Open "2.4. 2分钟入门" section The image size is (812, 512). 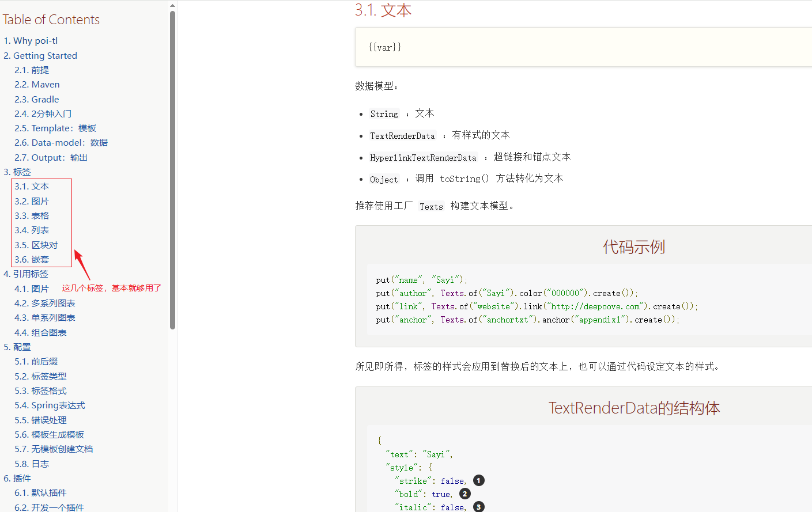pyautogui.click(x=43, y=113)
